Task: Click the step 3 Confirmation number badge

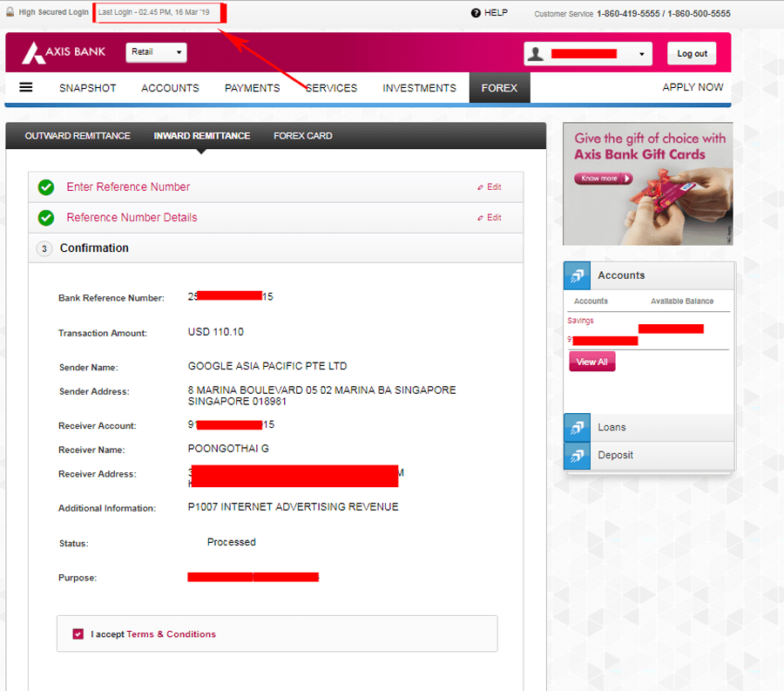Action: point(44,248)
